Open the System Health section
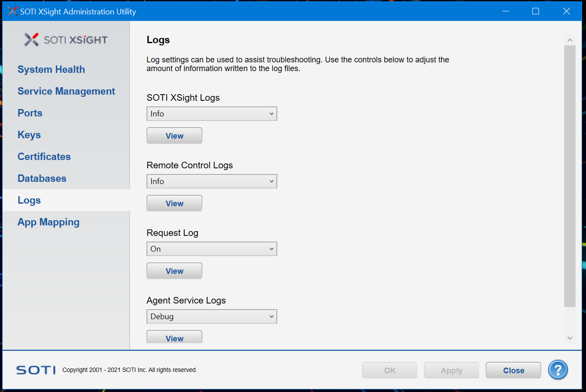This screenshot has height=392, width=586. (51, 69)
